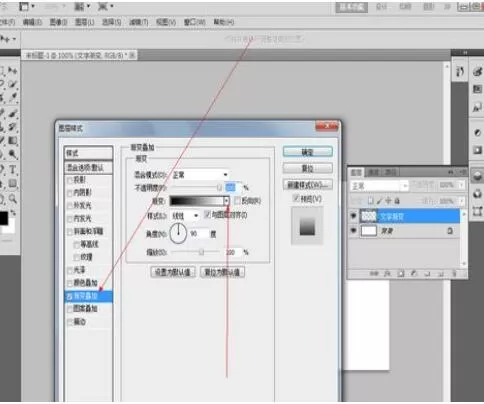Open the History panel icon
Viewport: 484px width, 404px height.
coord(460,71)
